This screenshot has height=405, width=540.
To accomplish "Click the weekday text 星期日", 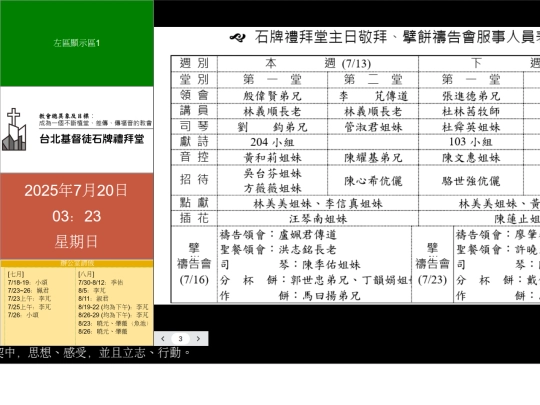I will click(76, 242).
